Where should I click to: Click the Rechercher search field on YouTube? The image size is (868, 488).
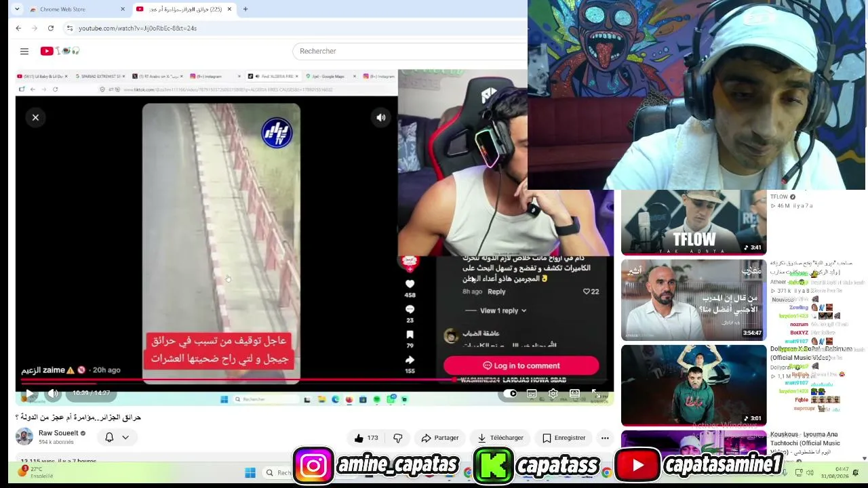point(410,51)
